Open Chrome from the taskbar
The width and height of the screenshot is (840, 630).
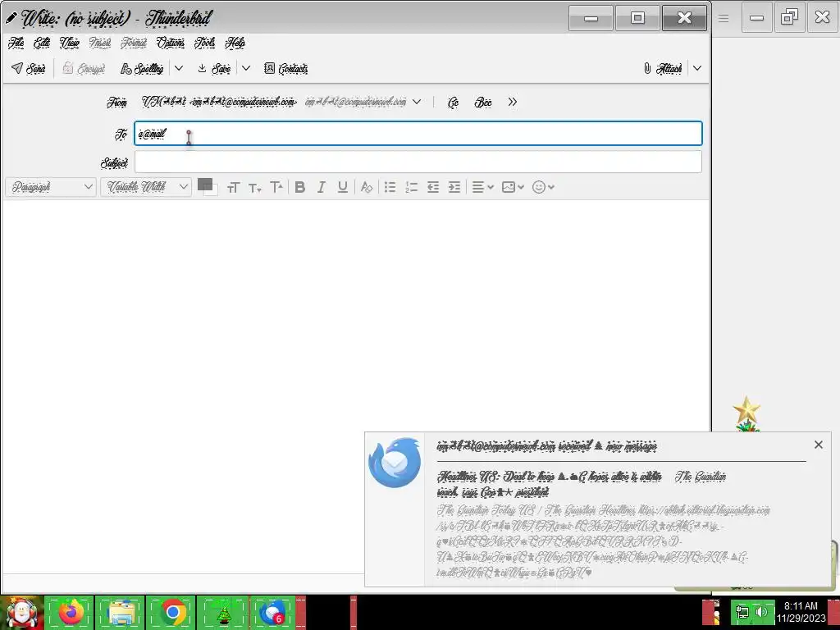point(171,612)
